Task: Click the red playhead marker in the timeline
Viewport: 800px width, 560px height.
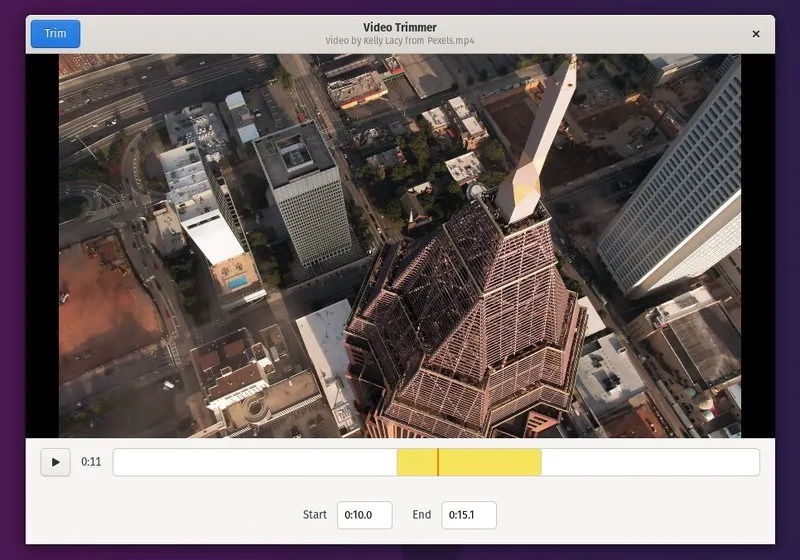Action: click(437, 462)
